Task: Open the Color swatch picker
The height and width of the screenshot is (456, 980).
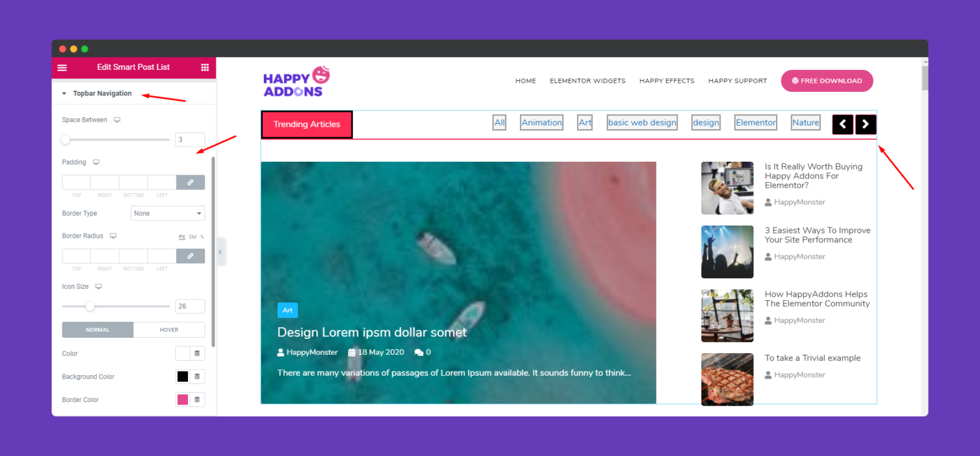Action: (183, 354)
